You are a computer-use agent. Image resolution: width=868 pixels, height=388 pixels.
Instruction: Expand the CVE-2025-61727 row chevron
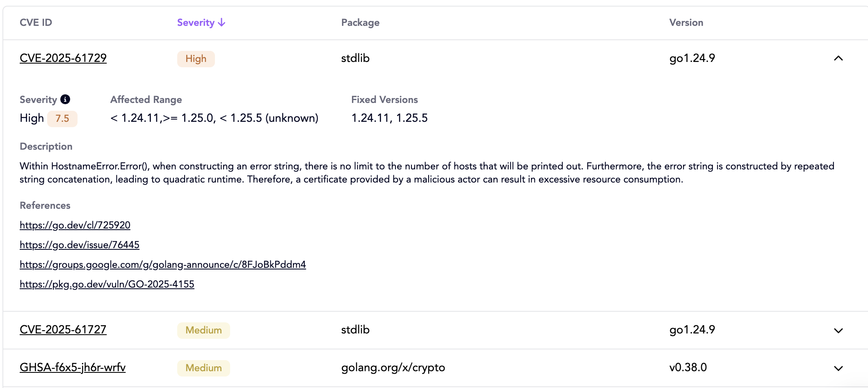[x=838, y=330]
